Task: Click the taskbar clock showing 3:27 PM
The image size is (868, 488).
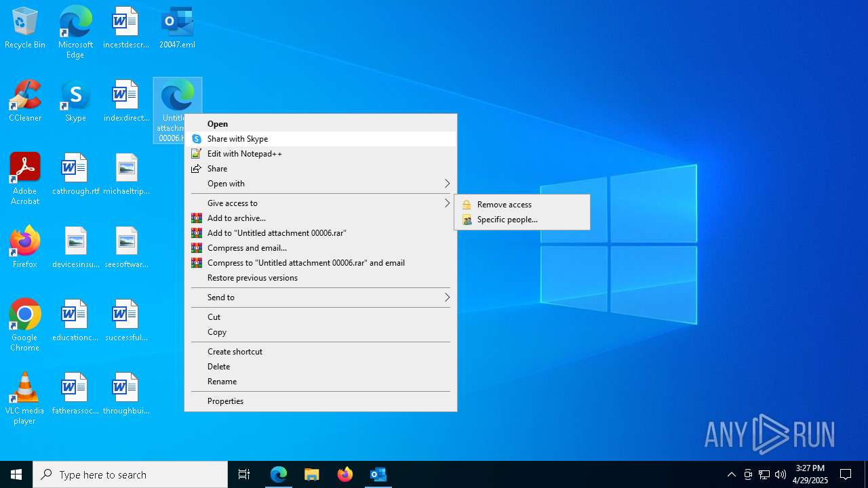Action: (810, 474)
